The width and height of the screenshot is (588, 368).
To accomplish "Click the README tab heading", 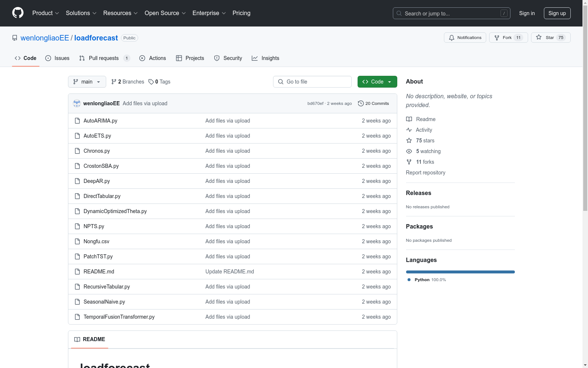I will coord(90,339).
